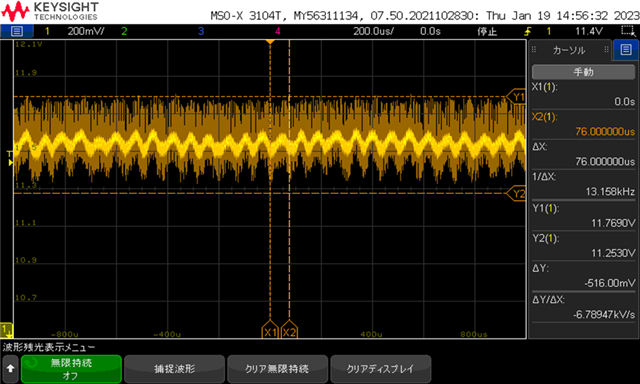Image resolution: width=640 pixels, height=384 pixels.
Task: Click the zoom selection rectangle icon
Action: tap(627, 31)
